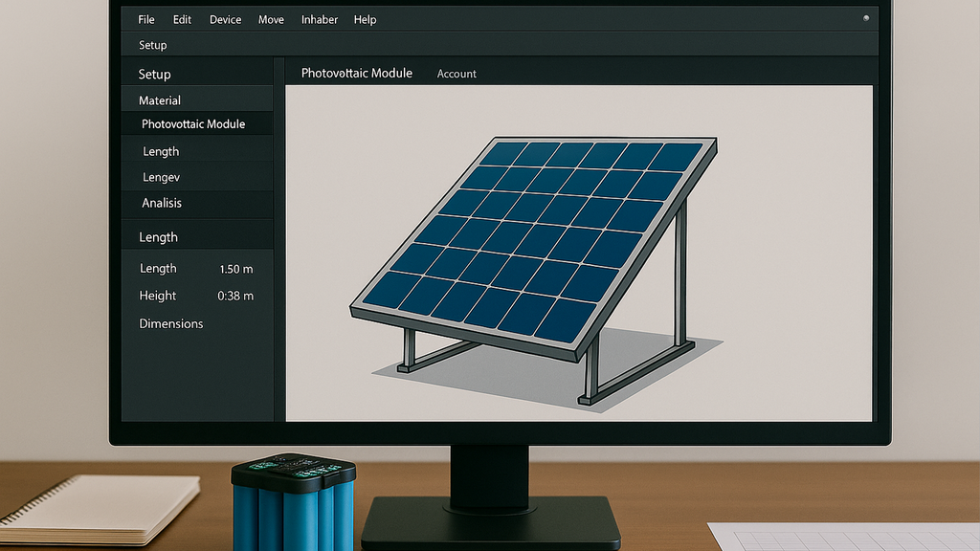This screenshot has width=980, height=551.
Task: Open the Edit menu
Action: click(182, 19)
